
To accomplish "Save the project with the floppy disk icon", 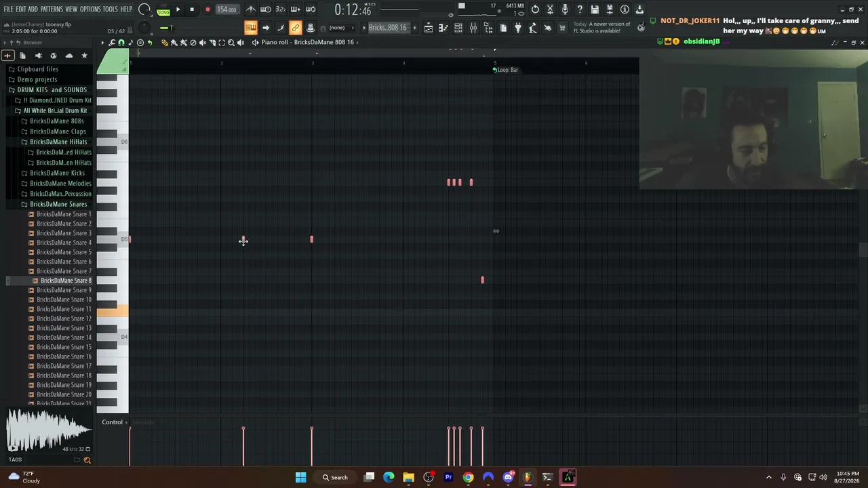I will (595, 9).
